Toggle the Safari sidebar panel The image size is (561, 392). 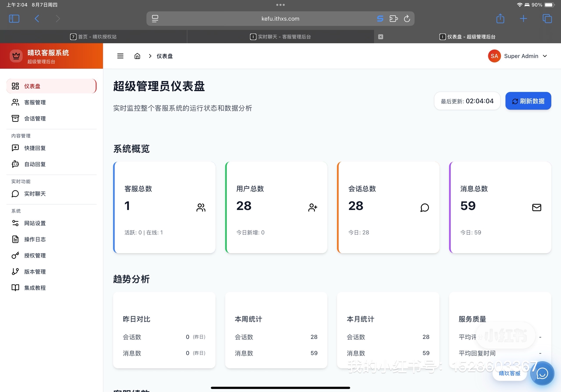pyautogui.click(x=14, y=19)
